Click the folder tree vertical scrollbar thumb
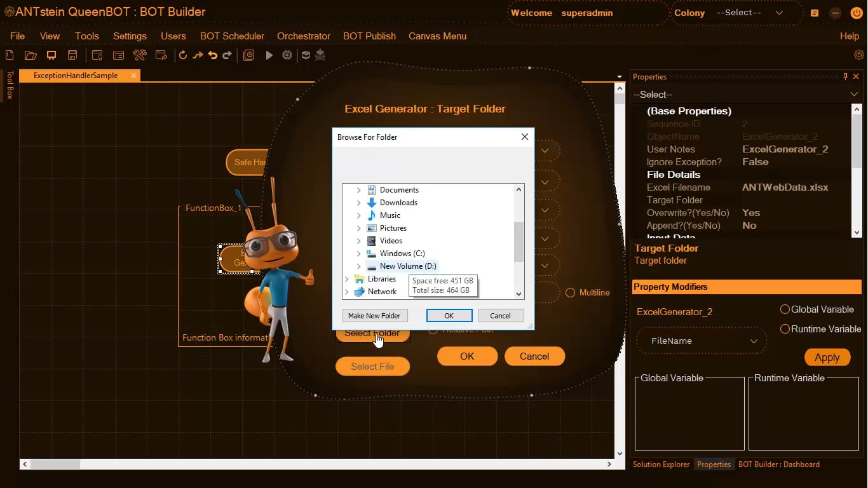 point(519,241)
